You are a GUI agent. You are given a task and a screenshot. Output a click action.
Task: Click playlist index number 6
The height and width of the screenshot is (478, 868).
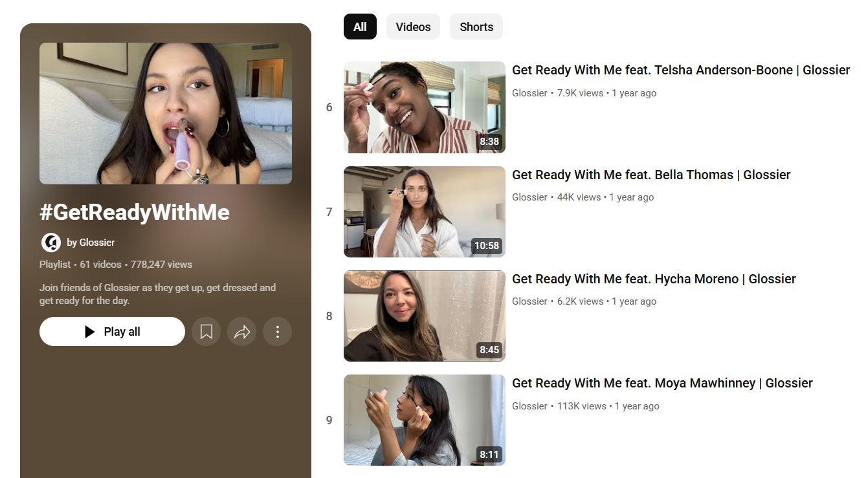pos(329,107)
